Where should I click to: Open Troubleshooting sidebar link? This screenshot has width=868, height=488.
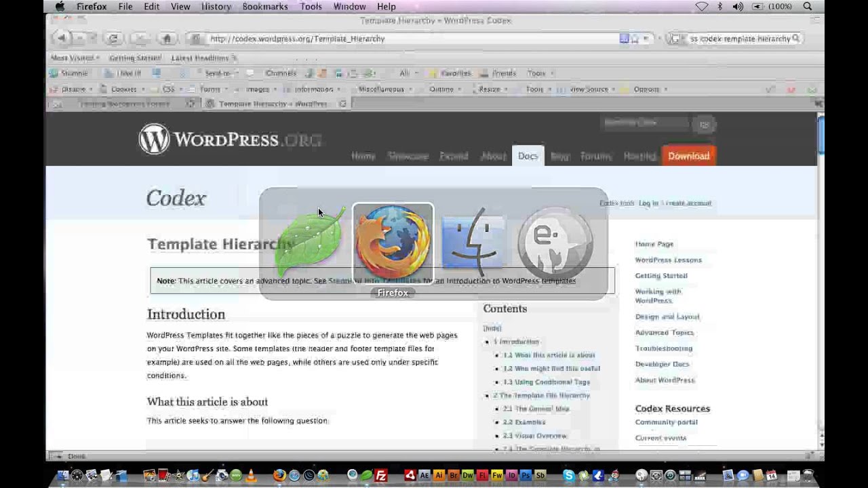(663, 348)
